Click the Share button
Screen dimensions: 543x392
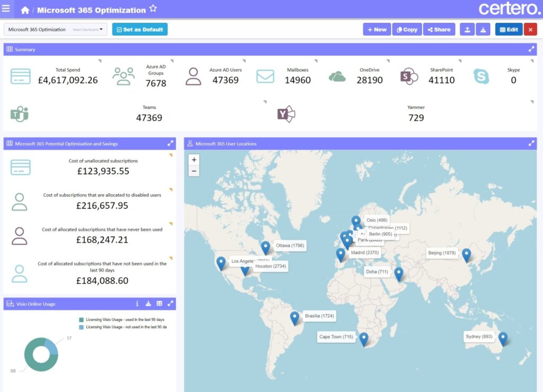pos(439,30)
